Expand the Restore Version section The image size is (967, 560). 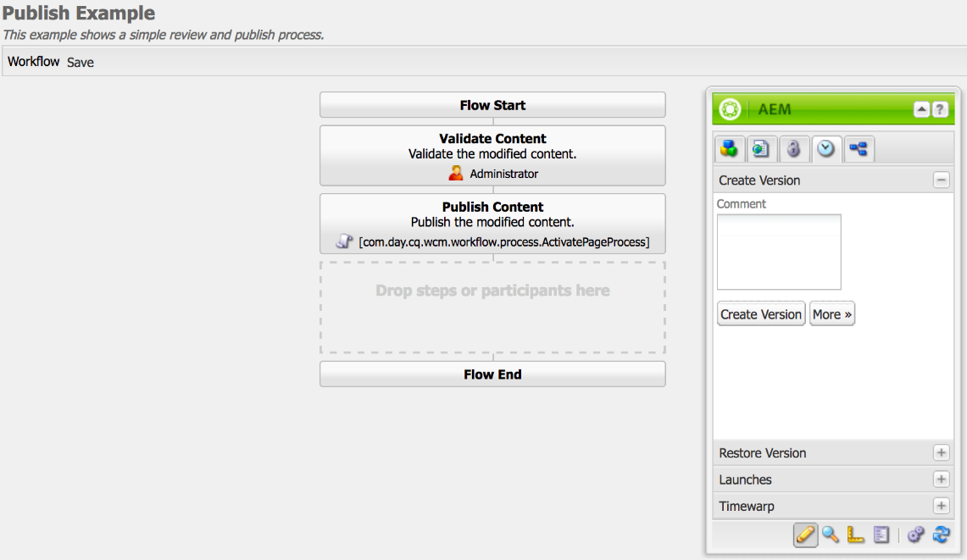pos(941,452)
